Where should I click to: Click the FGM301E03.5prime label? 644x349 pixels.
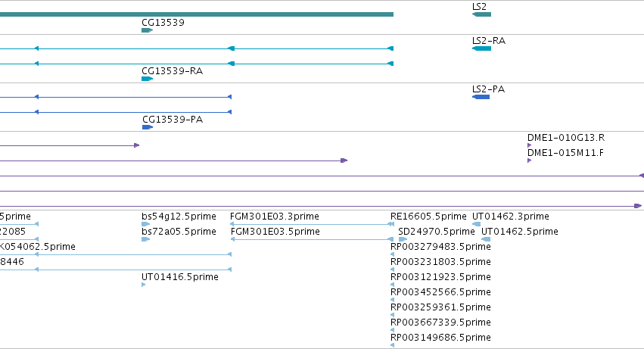coord(275,232)
